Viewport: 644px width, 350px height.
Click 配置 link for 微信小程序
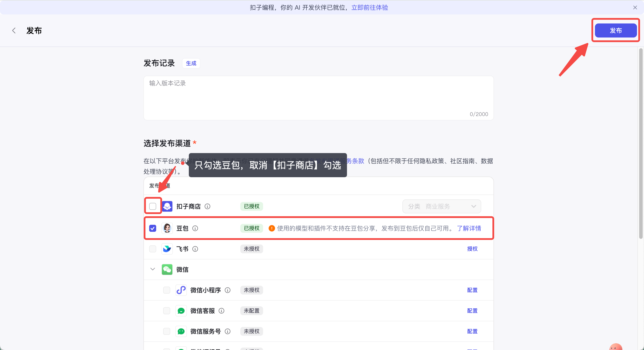point(472,290)
